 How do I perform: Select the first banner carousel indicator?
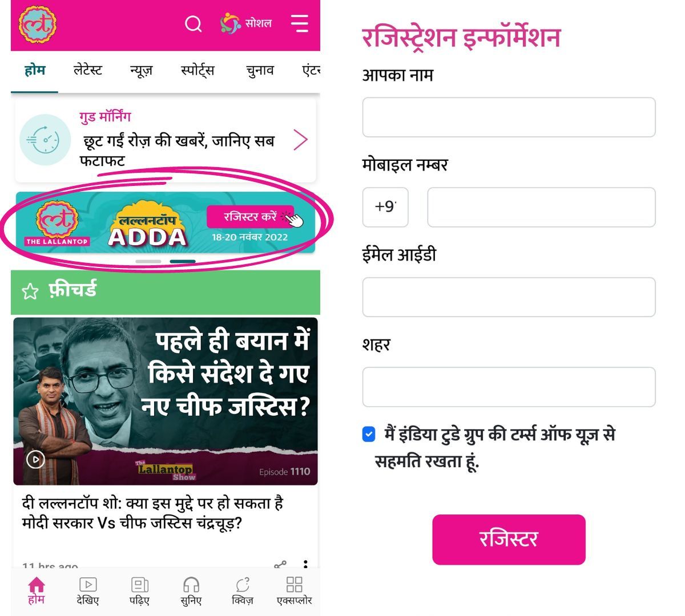pyautogui.click(x=148, y=261)
